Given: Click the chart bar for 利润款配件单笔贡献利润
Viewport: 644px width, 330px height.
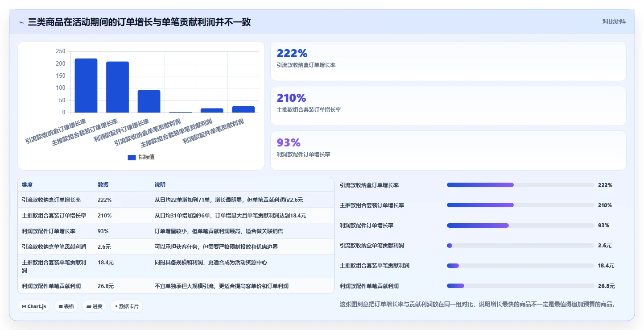Looking at the screenshot, I should (x=244, y=109).
